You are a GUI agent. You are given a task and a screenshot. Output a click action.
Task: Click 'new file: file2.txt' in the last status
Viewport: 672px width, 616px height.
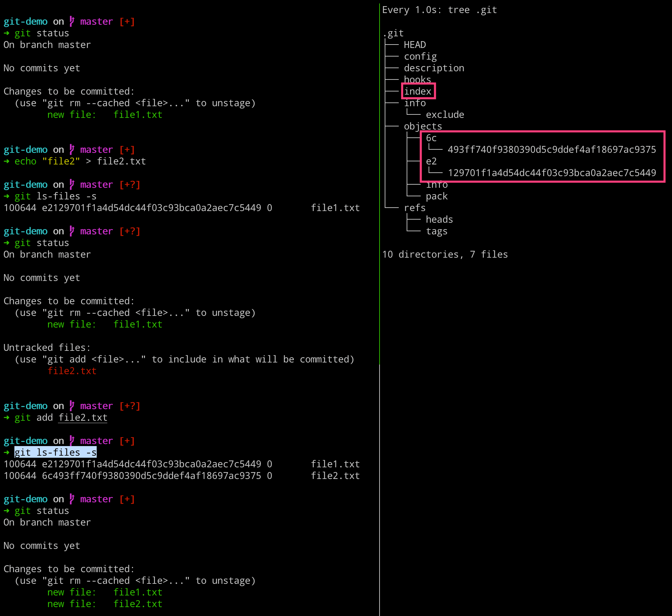pos(105,604)
